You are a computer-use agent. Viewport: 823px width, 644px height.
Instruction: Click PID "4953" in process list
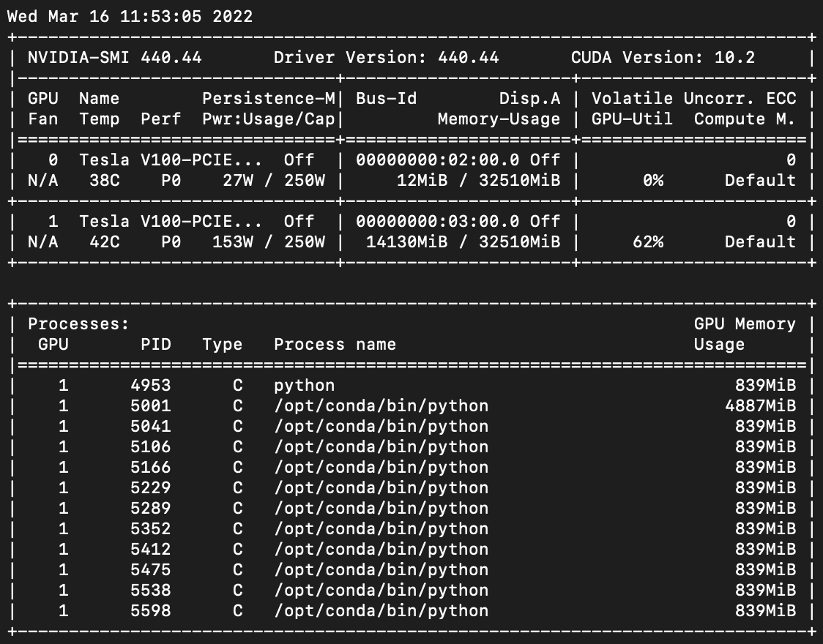151,385
